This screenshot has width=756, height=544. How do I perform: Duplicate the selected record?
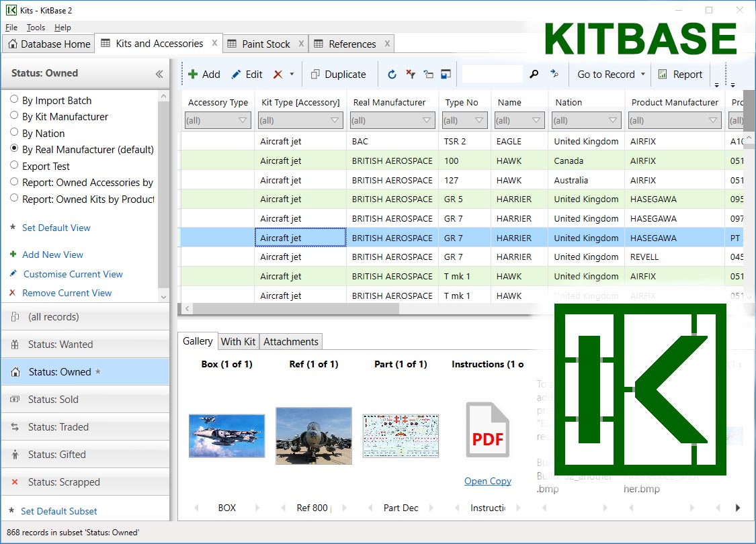tap(339, 74)
